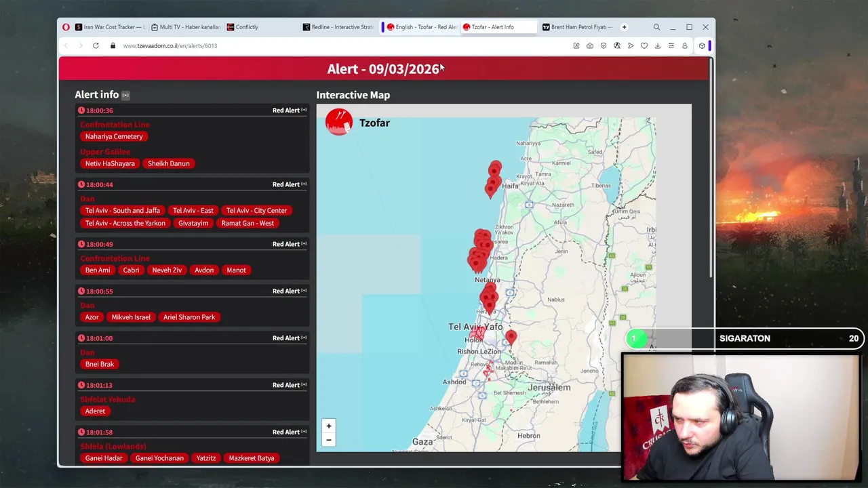868x488 pixels.
Task: Click the clock icon beside 18:01:13
Action: [x=81, y=385]
